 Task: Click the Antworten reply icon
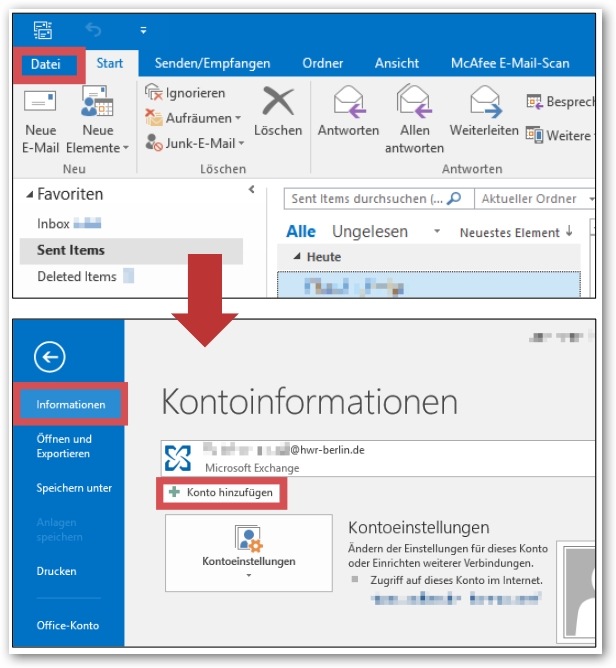(x=348, y=101)
